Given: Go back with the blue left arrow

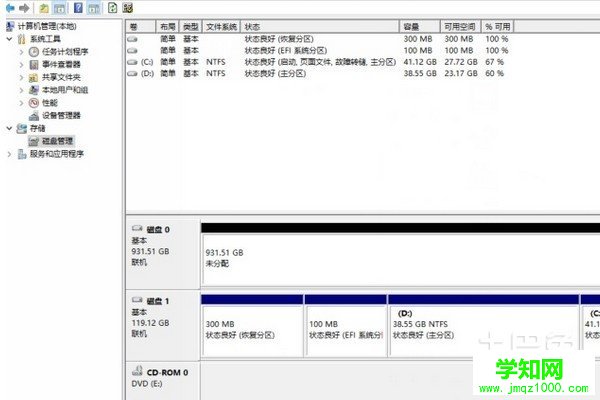Looking at the screenshot, I should click(10, 8).
